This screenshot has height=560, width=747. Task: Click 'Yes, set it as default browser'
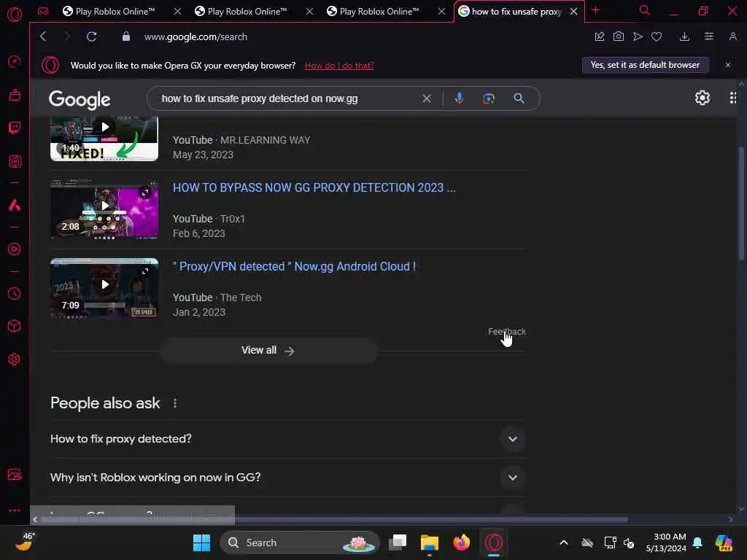645,65
